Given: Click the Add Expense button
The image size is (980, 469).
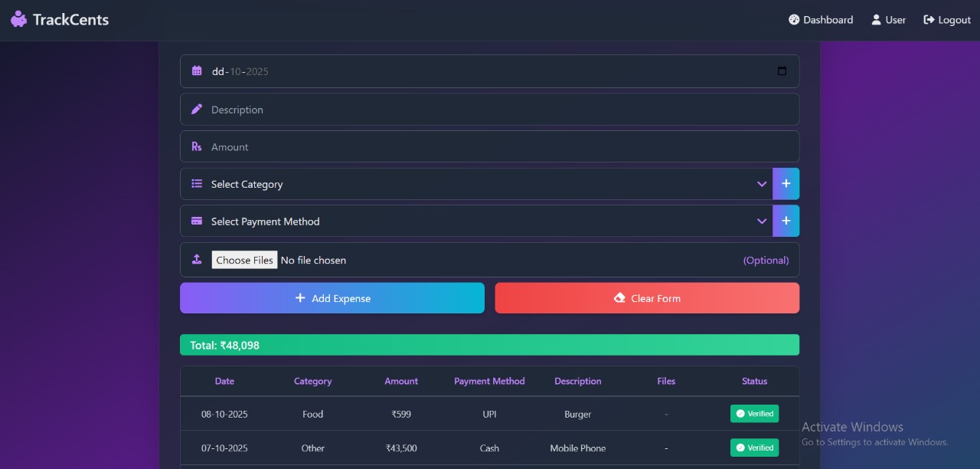Looking at the screenshot, I should pyautogui.click(x=332, y=298).
